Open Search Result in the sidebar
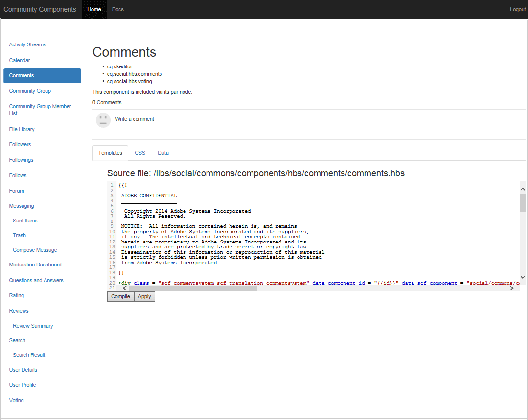This screenshot has height=420, width=528. (x=29, y=355)
